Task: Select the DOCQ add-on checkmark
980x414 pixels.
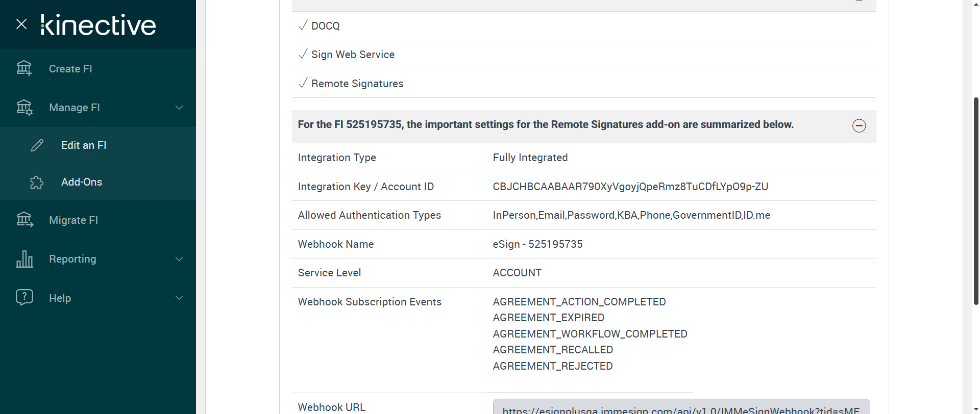Action: pyautogui.click(x=303, y=25)
